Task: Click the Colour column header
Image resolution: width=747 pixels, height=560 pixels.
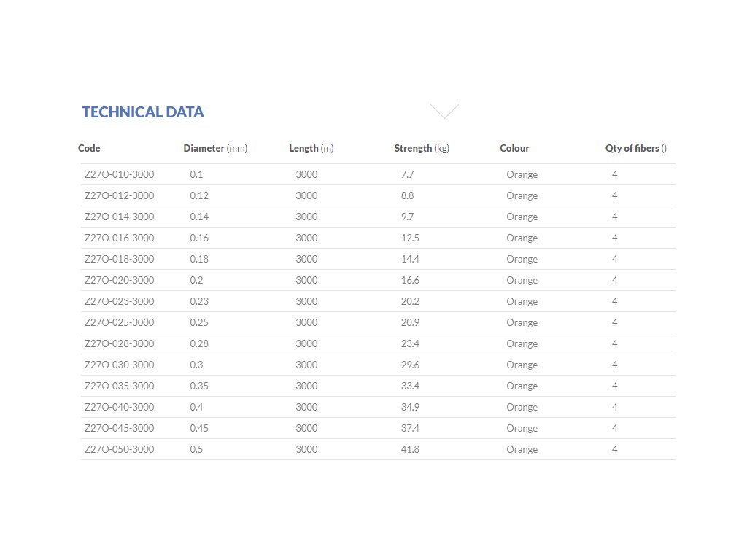Action: [x=514, y=148]
